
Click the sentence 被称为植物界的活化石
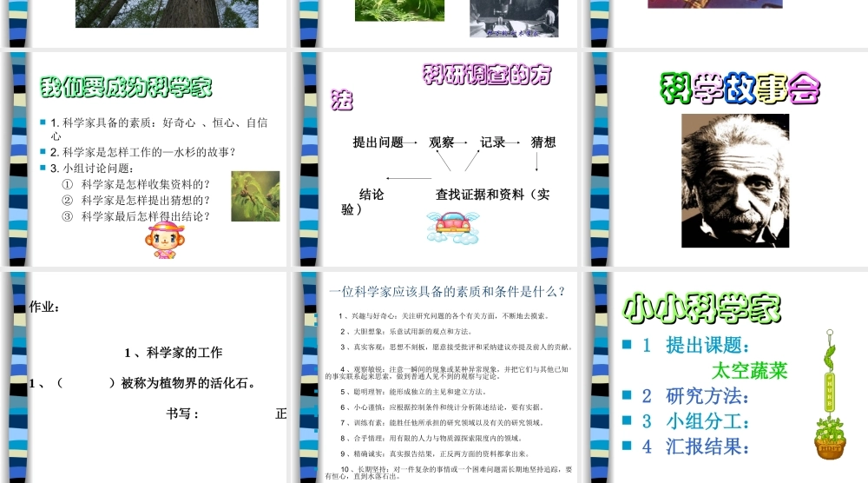187,383
